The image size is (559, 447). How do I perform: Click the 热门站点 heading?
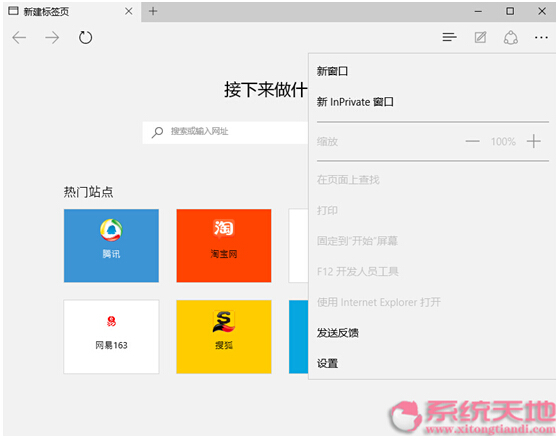pyautogui.click(x=88, y=192)
